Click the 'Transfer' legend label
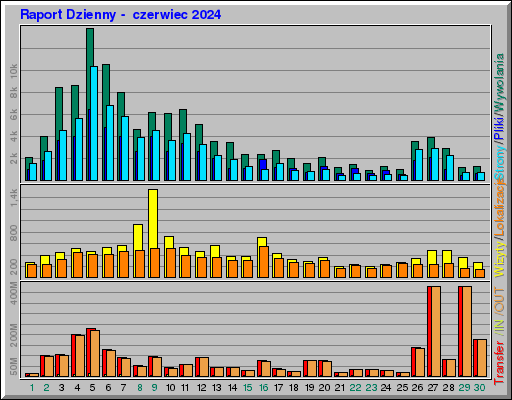The height and width of the screenshot is (400, 512). coord(499,363)
